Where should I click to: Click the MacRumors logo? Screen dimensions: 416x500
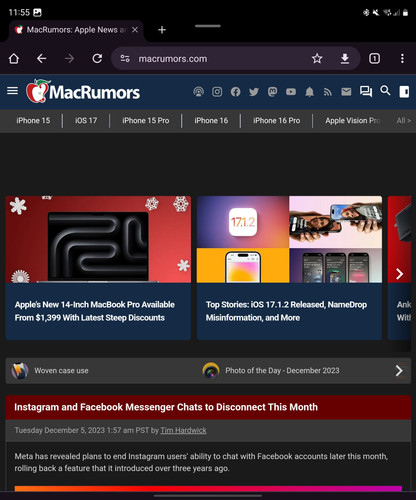(83, 91)
